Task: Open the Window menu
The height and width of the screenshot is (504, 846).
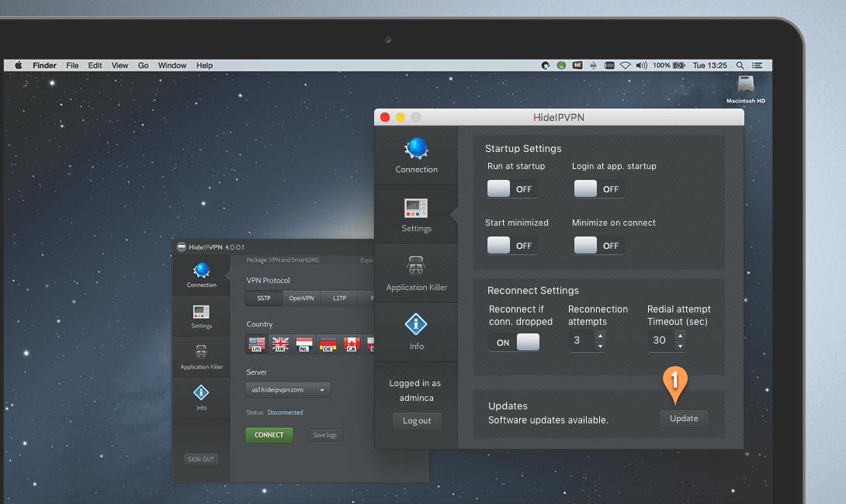Action: (x=172, y=65)
